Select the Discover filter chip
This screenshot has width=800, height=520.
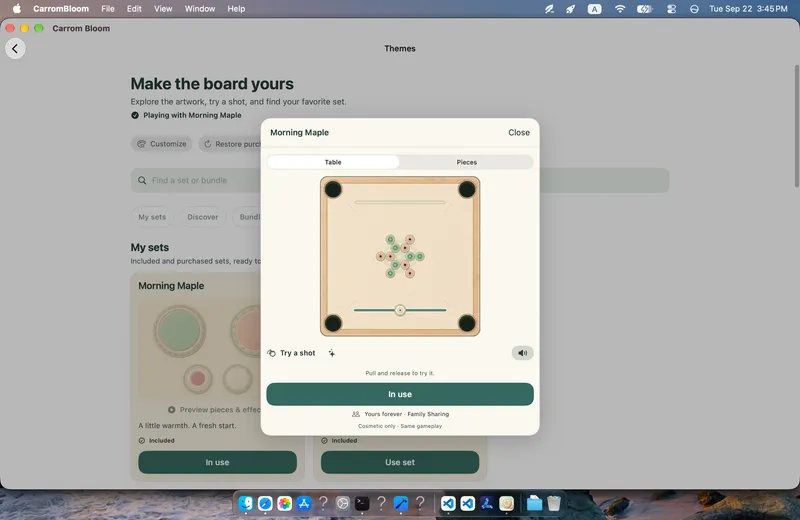click(x=203, y=217)
